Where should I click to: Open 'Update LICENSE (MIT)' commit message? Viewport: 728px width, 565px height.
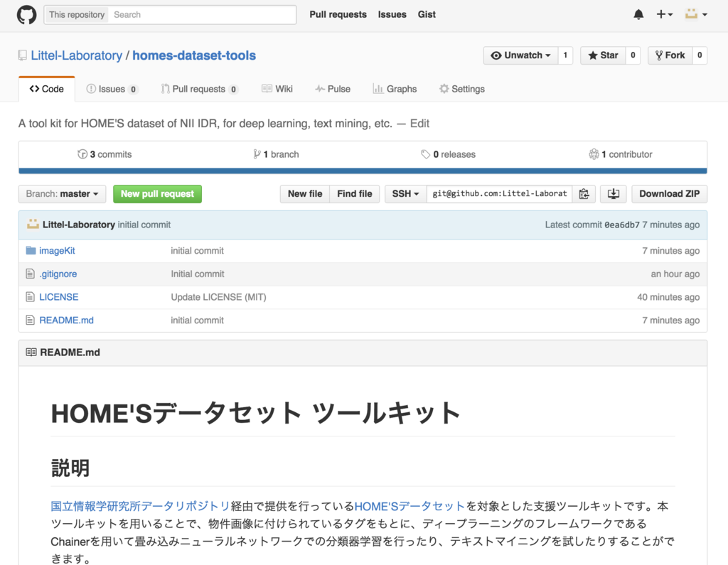(x=219, y=297)
